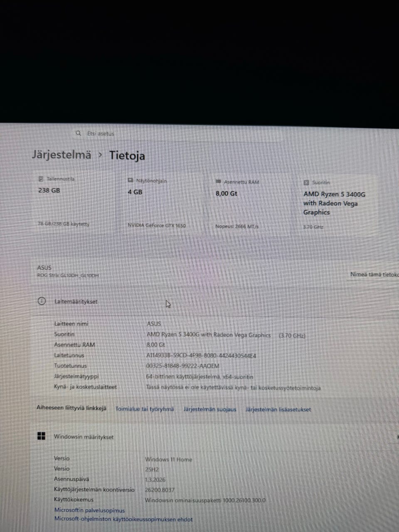Click the 'Tietoja' page heading

[127, 155]
